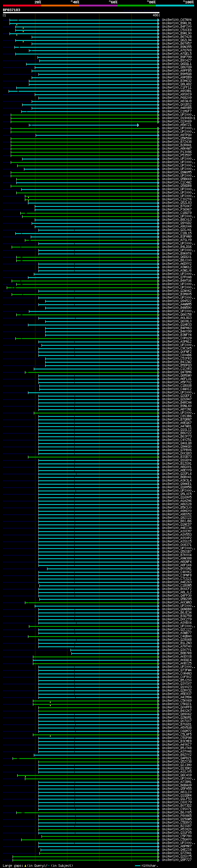
Task: Click the UniRef100_B3FHN9 label
Action: (176, 237)
